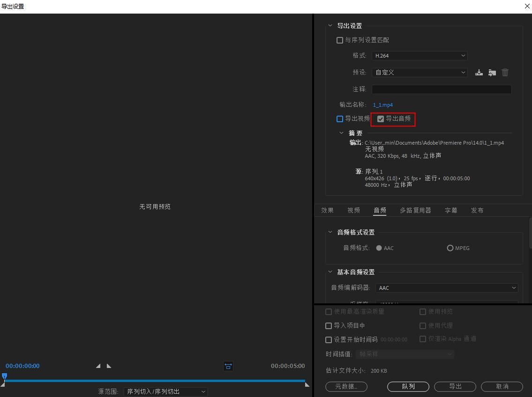The width and height of the screenshot is (532, 397).
Task: Open the 预设 自定义 dropdown
Action: tap(420, 73)
